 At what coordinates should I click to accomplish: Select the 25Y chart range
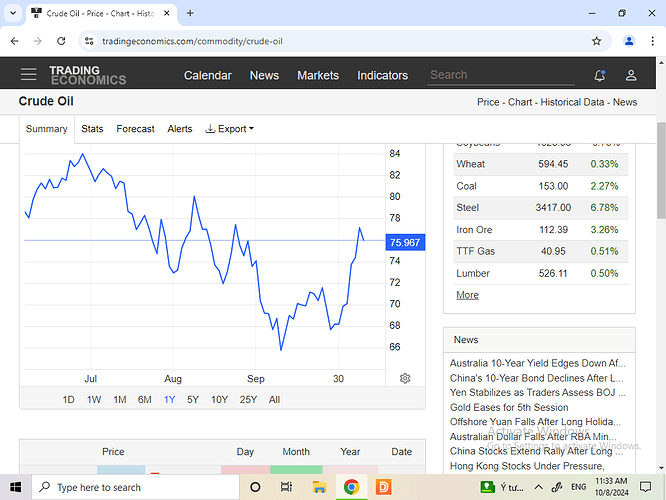point(248,399)
